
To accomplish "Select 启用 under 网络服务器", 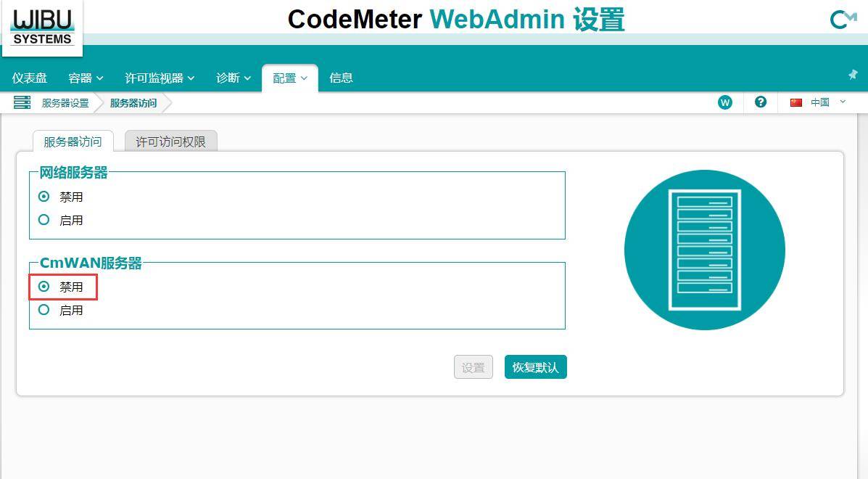I will point(44,220).
